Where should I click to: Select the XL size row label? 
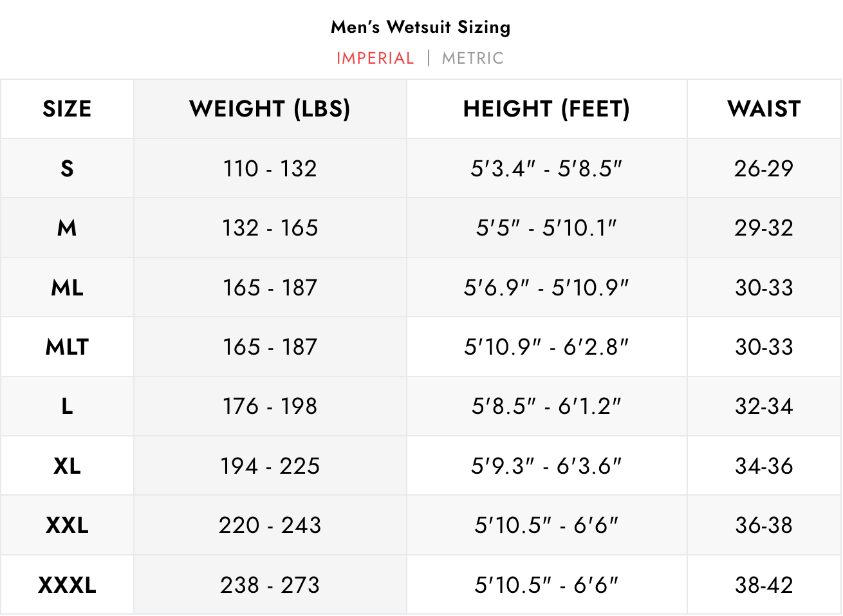(67, 466)
